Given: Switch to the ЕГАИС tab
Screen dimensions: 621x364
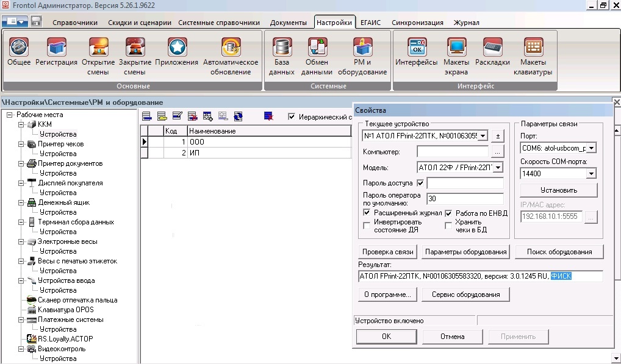Looking at the screenshot, I should [x=370, y=23].
